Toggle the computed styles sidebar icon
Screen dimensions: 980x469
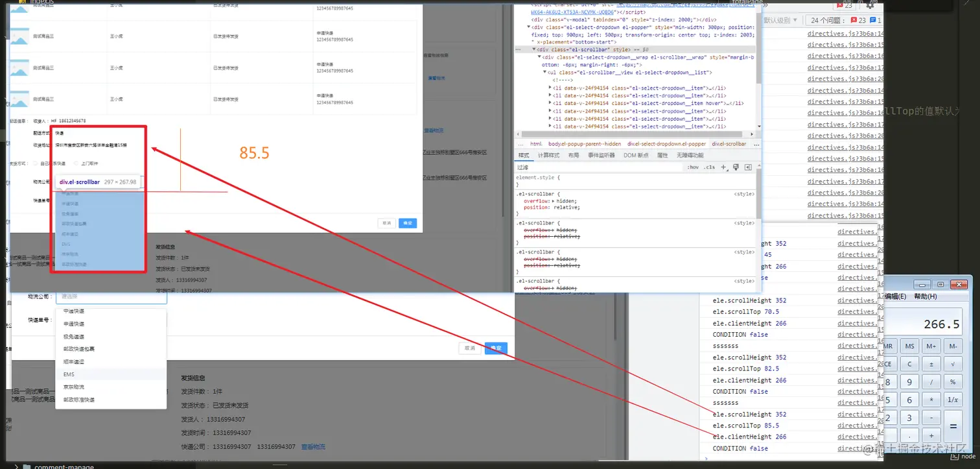[x=748, y=167]
